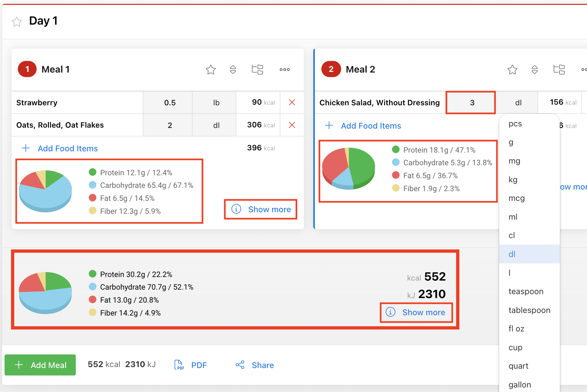The width and height of the screenshot is (587, 392).
Task: Open the Chicken Salad unit dropdown showing dl
Action: 517,102
